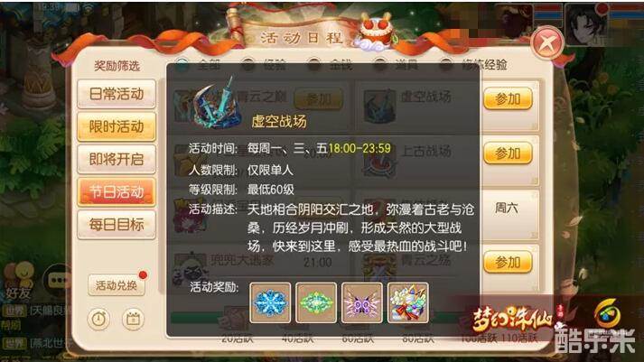Image resolution: width=644 pixels, height=362 pixels.
Task: Open the 即将开启 tab
Action: pos(117,159)
